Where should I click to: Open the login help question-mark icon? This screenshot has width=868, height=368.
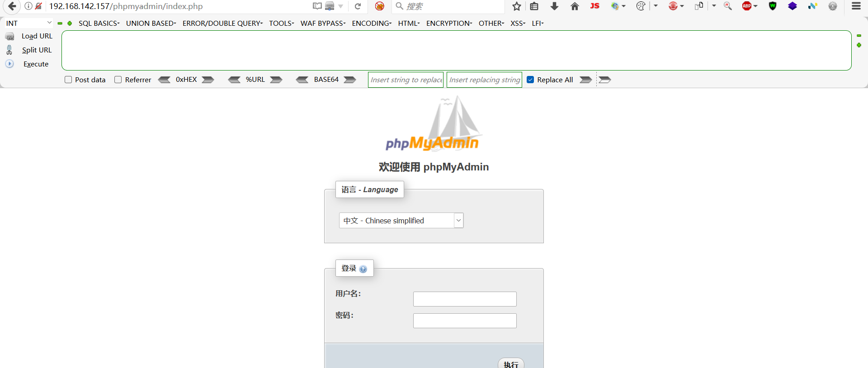click(x=363, y=269)
